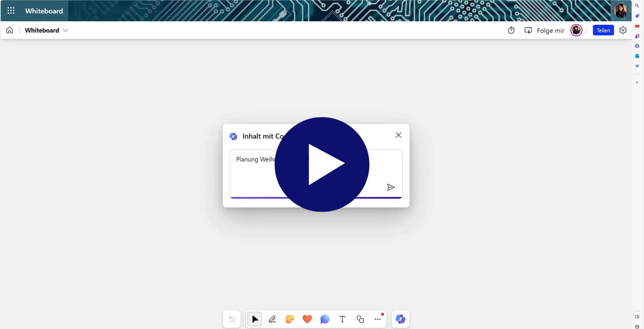
Task: Click the undo arrow button
Action: pos(232,319)
